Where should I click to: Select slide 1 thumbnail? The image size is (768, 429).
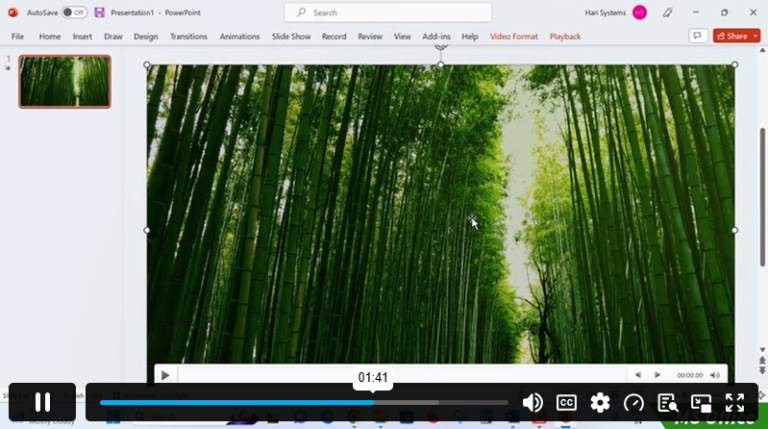pos(65,81)
